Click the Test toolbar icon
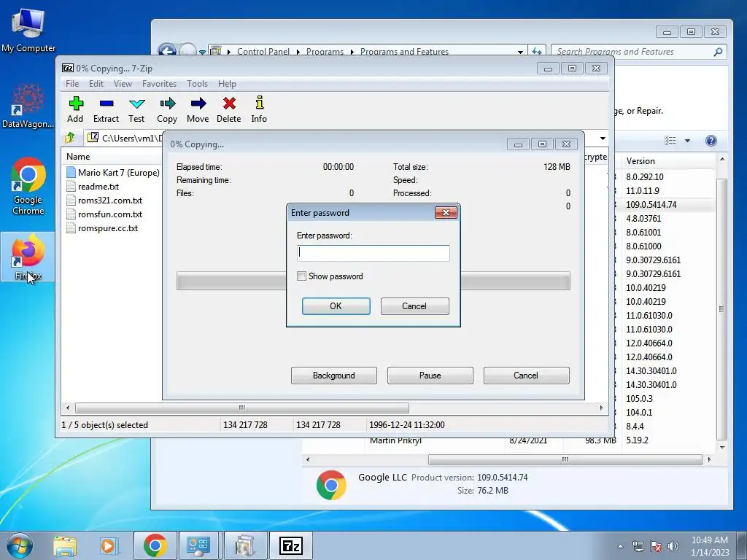Image resolution: width=747 pixels, height=560 pixels. (136, 109)
